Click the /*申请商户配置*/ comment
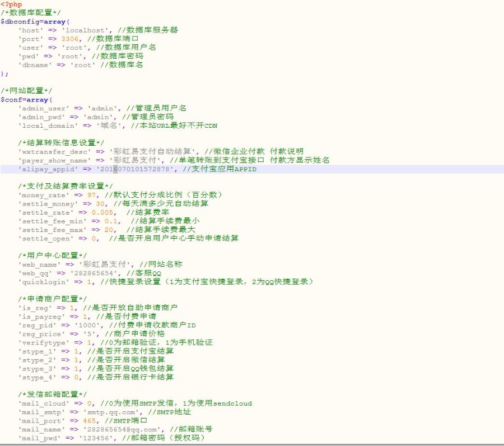Screen dimensions: 504x446 coord(53,299)
